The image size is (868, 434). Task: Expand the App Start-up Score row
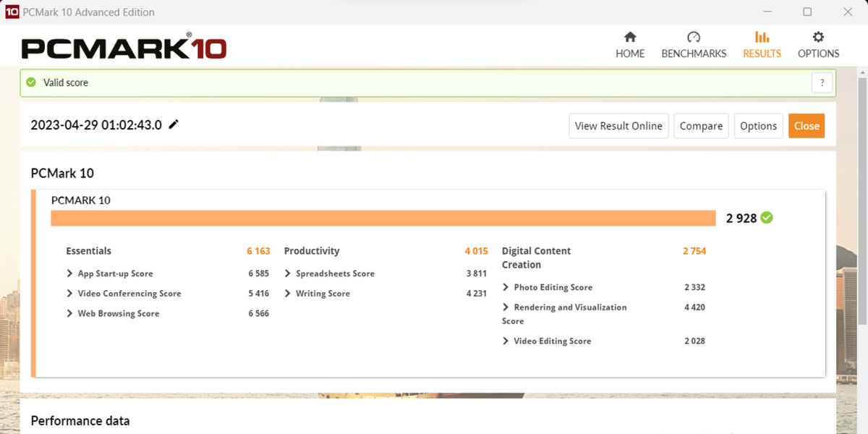click(x=110, y=273)
